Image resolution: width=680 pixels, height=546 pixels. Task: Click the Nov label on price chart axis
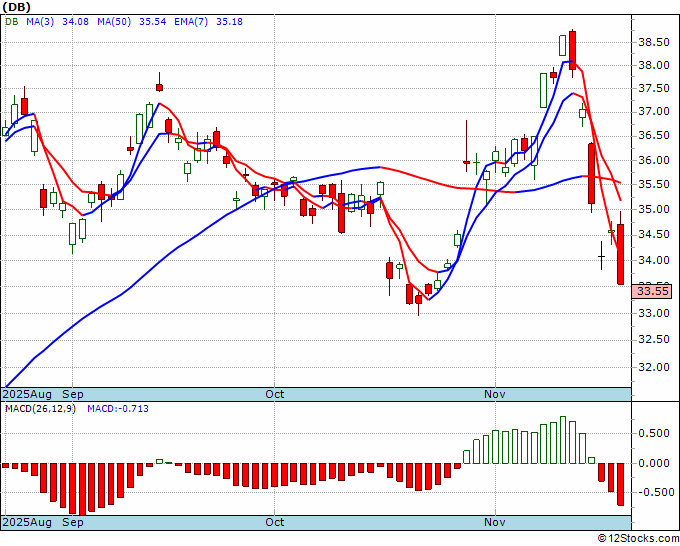click(495, 394)
